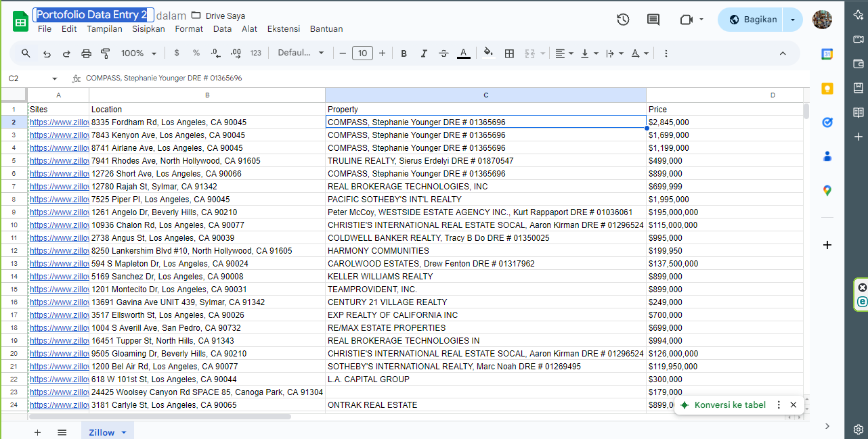868x439 pixels.
Task: Add a new sheet
Action: [x=37, y=432]
